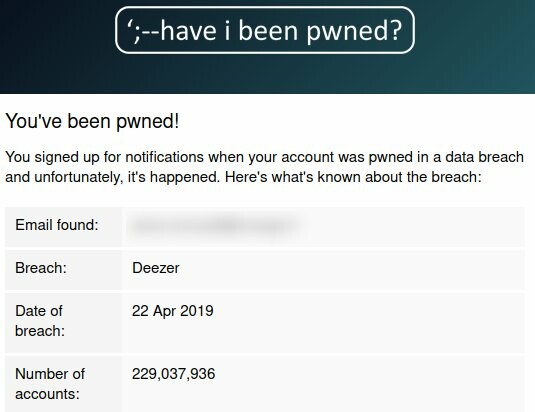This screenshot has height=412, width=535.
Task: Click the "Breach:" row label
Action: [41, 268]
